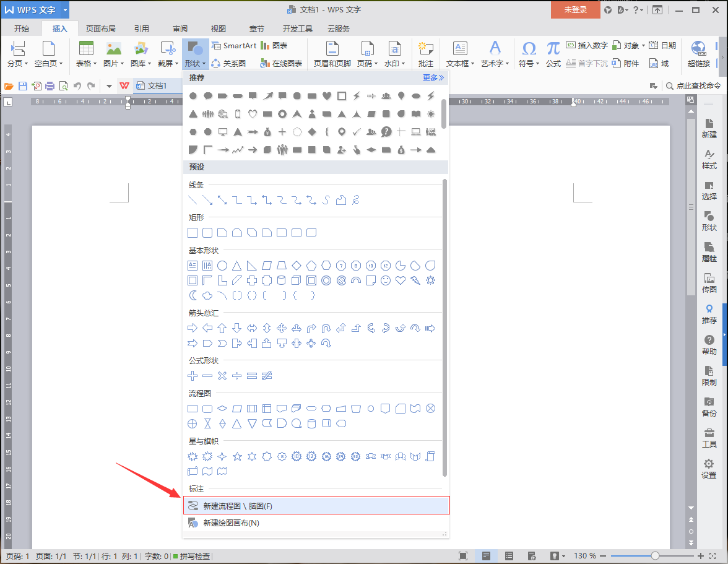The image size is (728, 564).
Task: Open the 样式 styles sidebar panel
Action: (709, 159)
